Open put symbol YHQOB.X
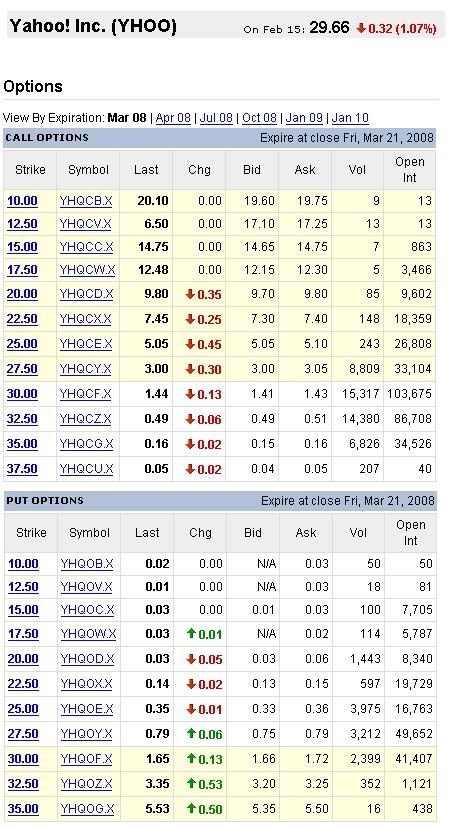 tap(87, 564)
